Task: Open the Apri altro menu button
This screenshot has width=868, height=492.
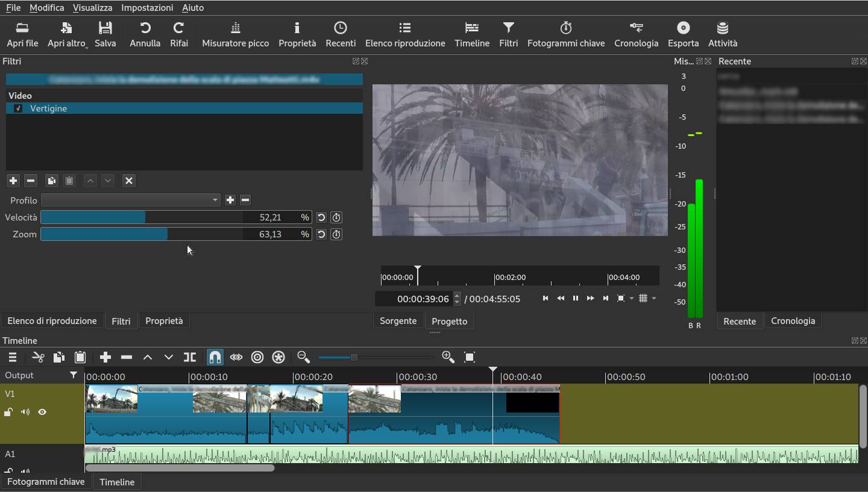Action: (67, 35)
